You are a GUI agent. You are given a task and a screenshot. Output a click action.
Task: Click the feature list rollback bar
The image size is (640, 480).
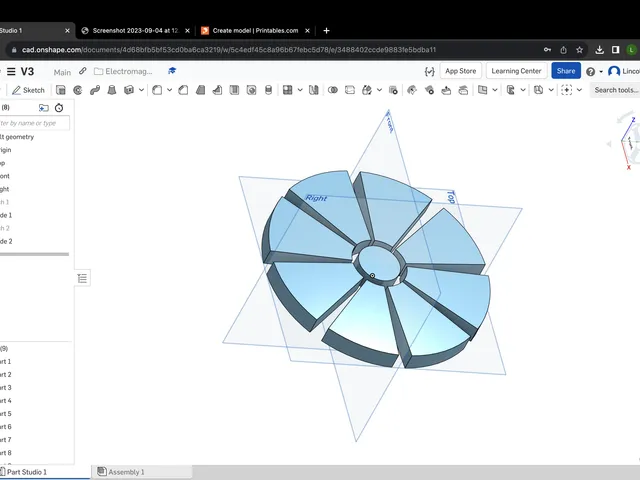pyautogui.click(x=34, y=254)
